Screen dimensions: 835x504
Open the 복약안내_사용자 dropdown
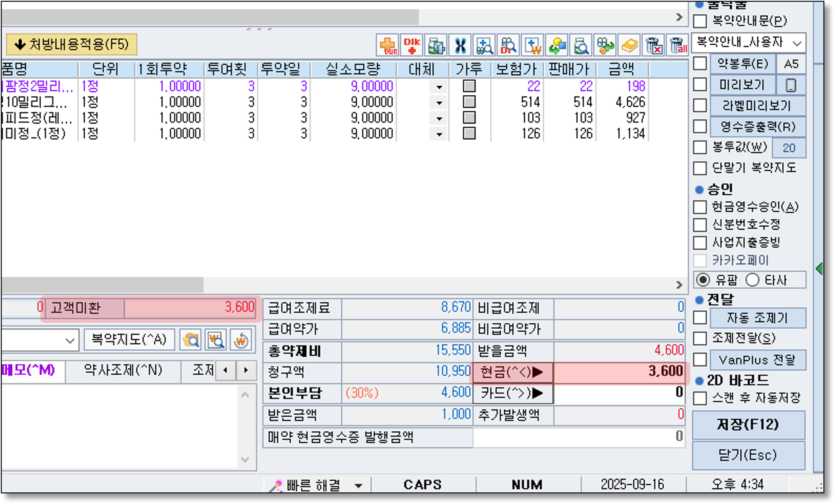pyautogui.click(x=797, y=43)
